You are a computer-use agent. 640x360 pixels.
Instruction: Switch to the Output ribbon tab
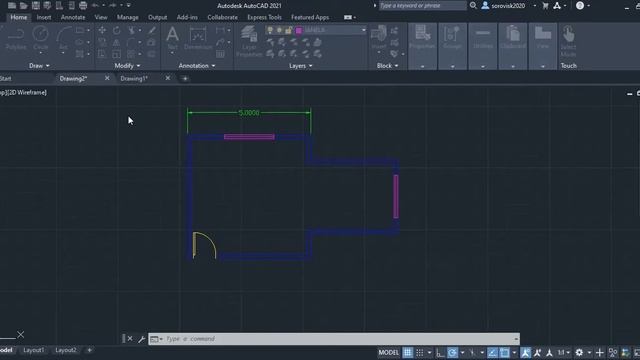158,17
